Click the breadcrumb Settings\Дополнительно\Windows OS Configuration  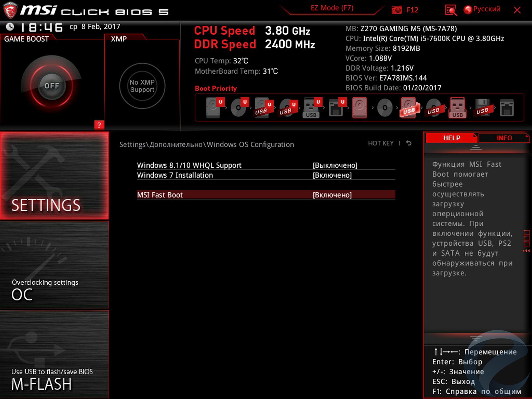206,145
